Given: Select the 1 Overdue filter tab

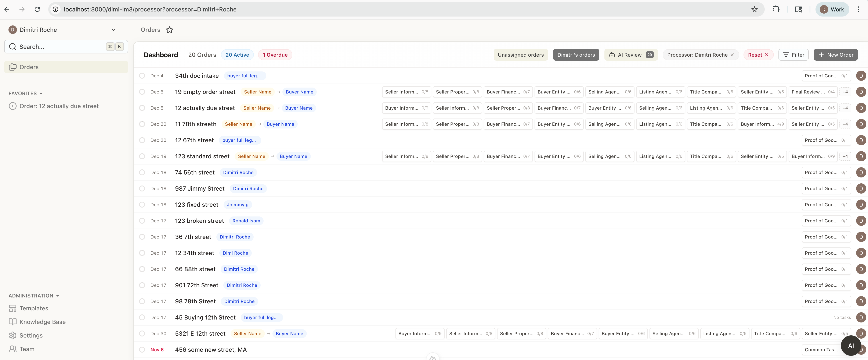Looking at the screenshot, I should [275, 55].
